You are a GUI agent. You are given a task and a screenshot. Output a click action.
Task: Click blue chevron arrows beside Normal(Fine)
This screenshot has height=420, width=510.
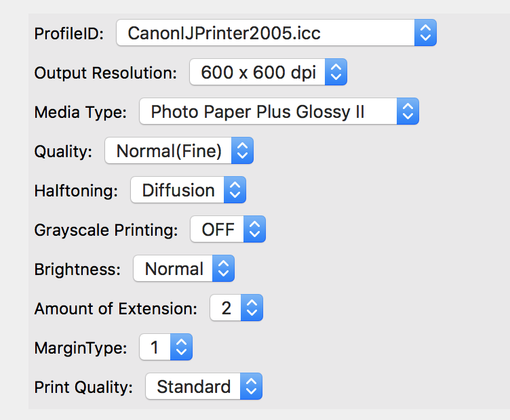point(242,151)
